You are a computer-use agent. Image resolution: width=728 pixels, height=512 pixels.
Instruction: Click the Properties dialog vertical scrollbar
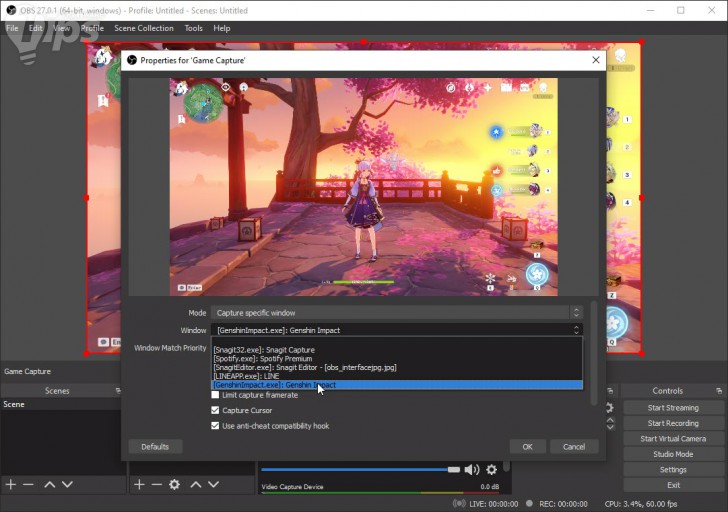(x=593, y=353)
